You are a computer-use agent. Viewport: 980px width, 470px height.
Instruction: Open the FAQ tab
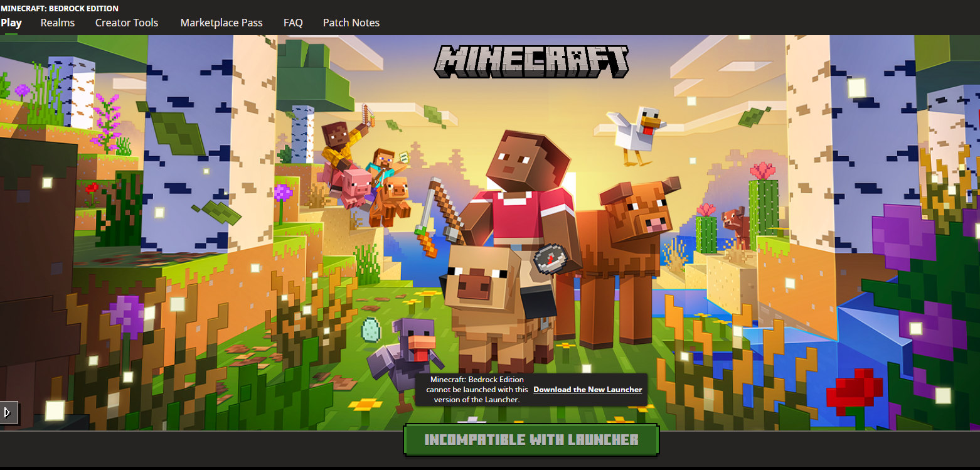[x=293, y=23]
